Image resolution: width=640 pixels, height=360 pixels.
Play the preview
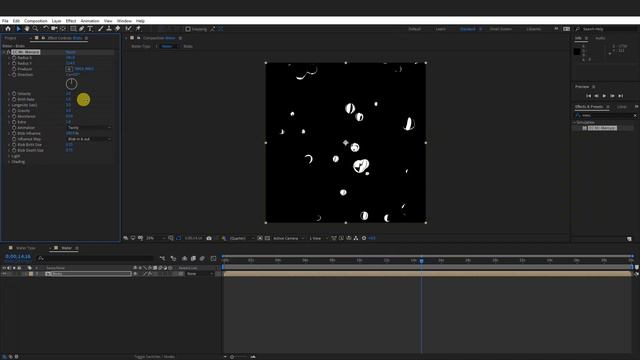[x=604, y=96]
